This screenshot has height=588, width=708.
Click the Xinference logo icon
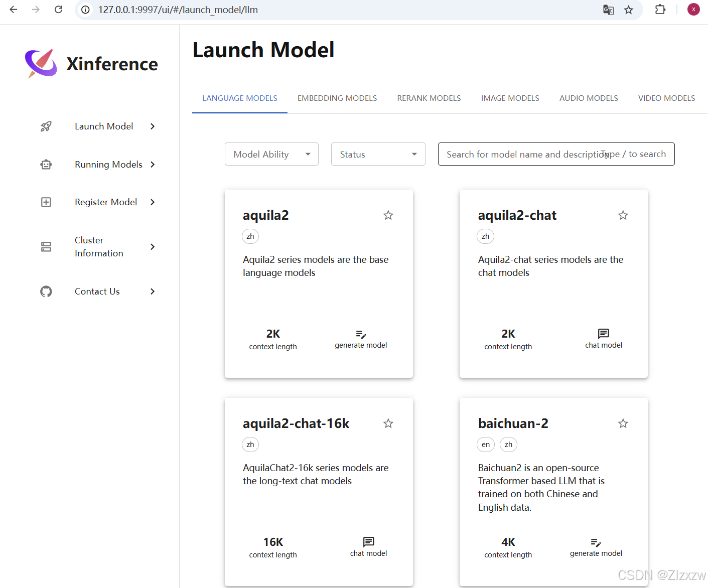(41, 63)
